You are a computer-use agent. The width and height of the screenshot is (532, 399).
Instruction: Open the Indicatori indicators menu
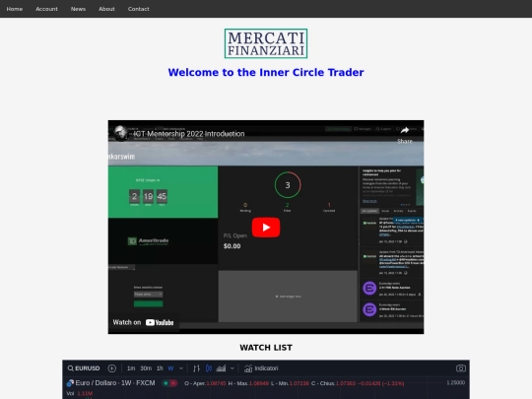(x=261, y=368)
